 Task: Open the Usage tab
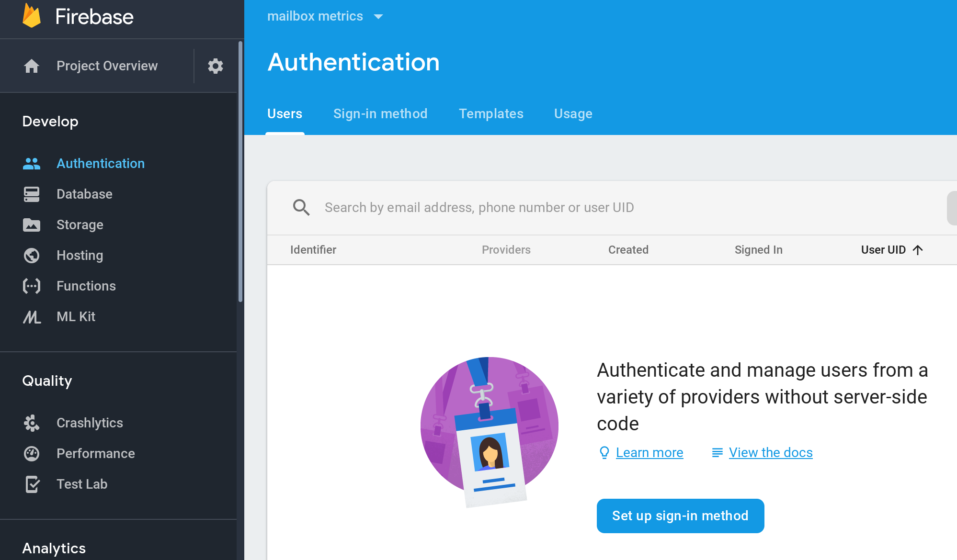pyautogui.click(x=573, y=114)
